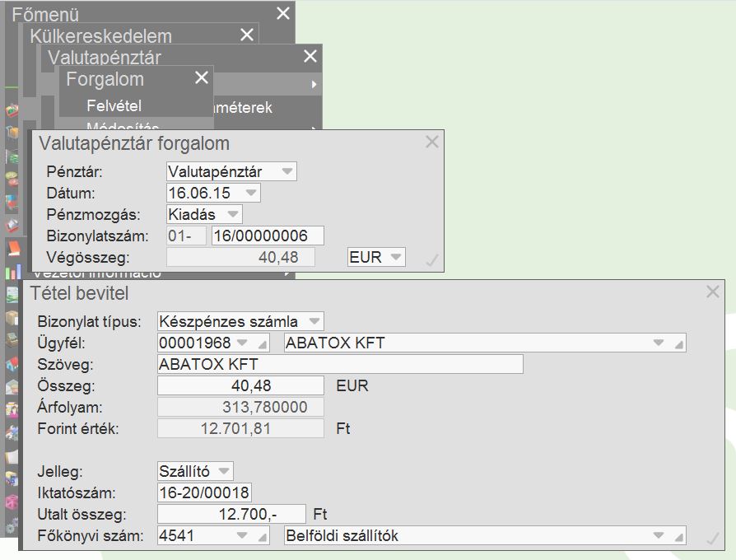The height and width of the screenshot is (560, 736).
Task: Click the house icon in sidebar
Action: 12,363
